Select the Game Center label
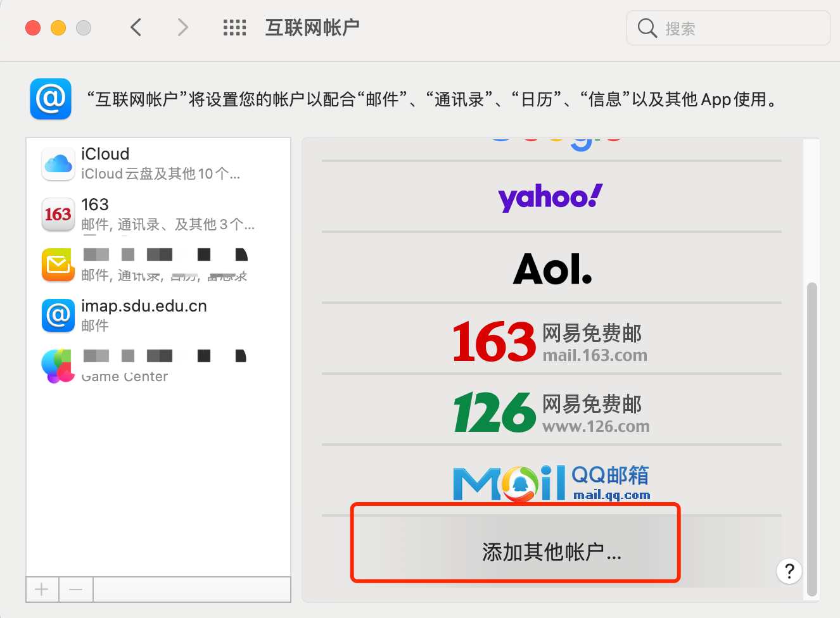This screenshot has height=618, width=840. pos(125,377)
